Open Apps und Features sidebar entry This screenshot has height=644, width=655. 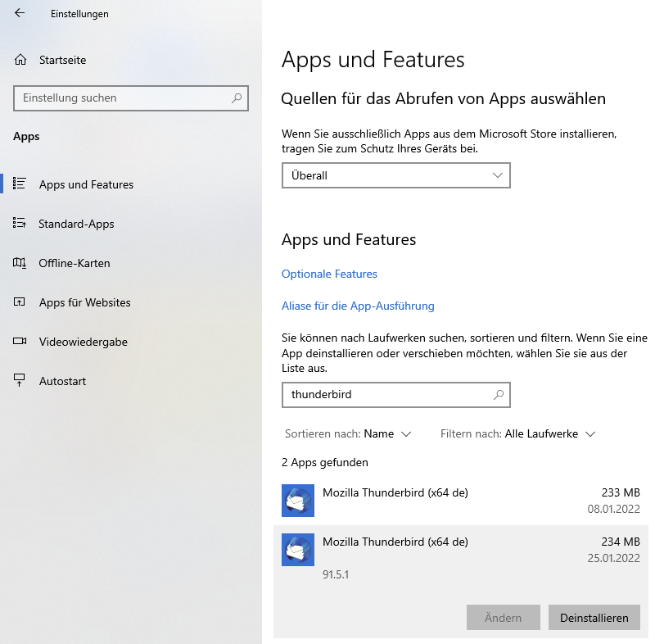click(131, 184)
